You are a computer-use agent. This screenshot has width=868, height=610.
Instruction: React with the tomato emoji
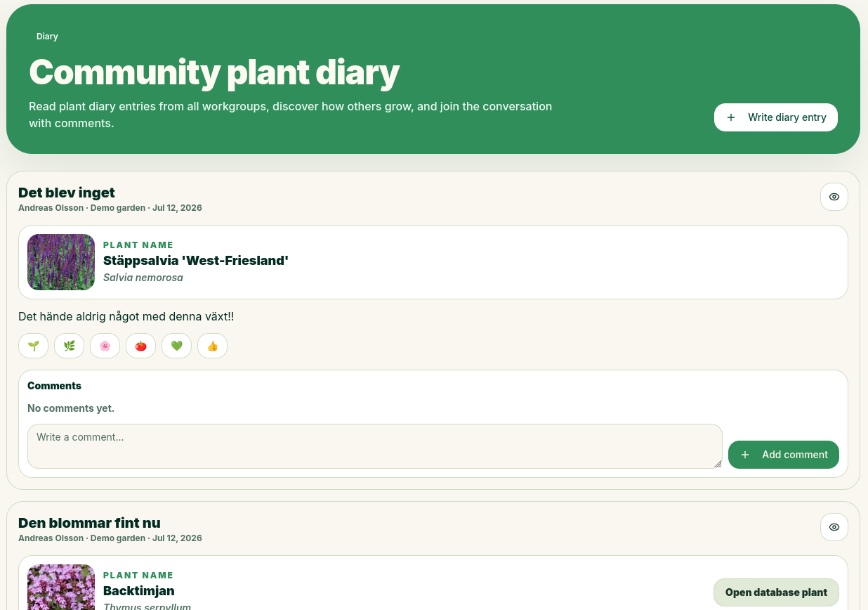140,346
